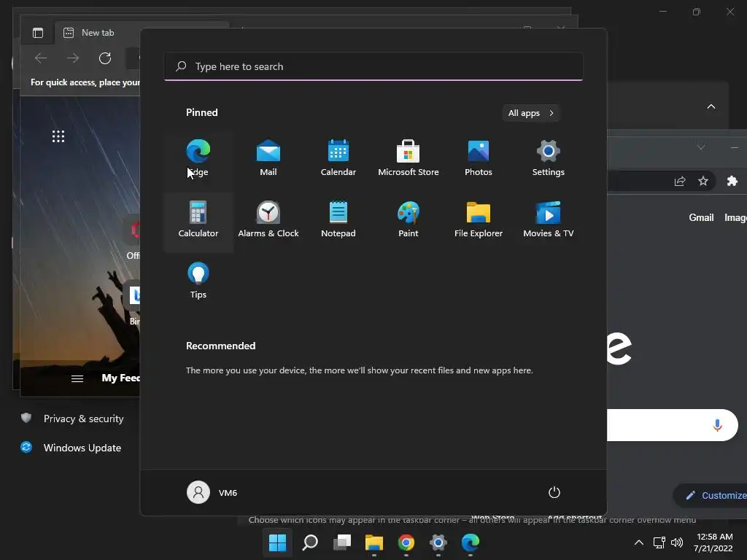The width and height of the screenshot is (747, 560).
Task: Open Chrome tab search dropdown arrow
Action: pos(701,147)
